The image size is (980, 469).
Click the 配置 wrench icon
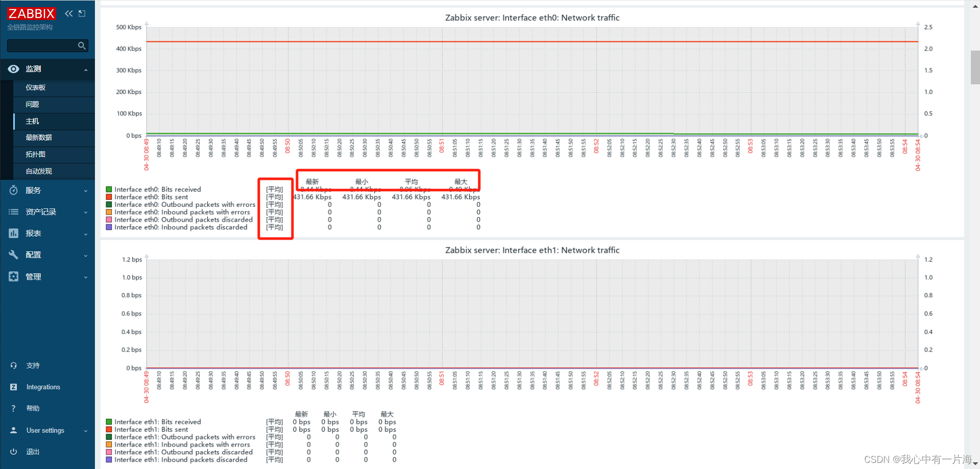pyautogui.click(x=14, y=254)
